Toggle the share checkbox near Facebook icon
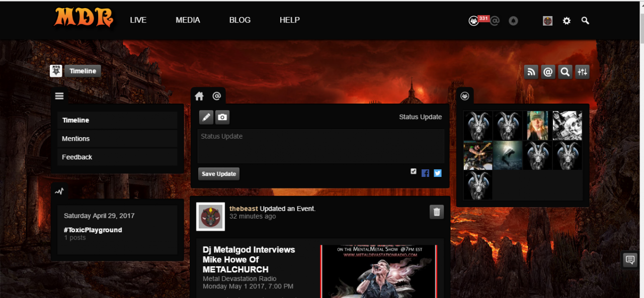The image size is (644, 298). tap(414, 171)
